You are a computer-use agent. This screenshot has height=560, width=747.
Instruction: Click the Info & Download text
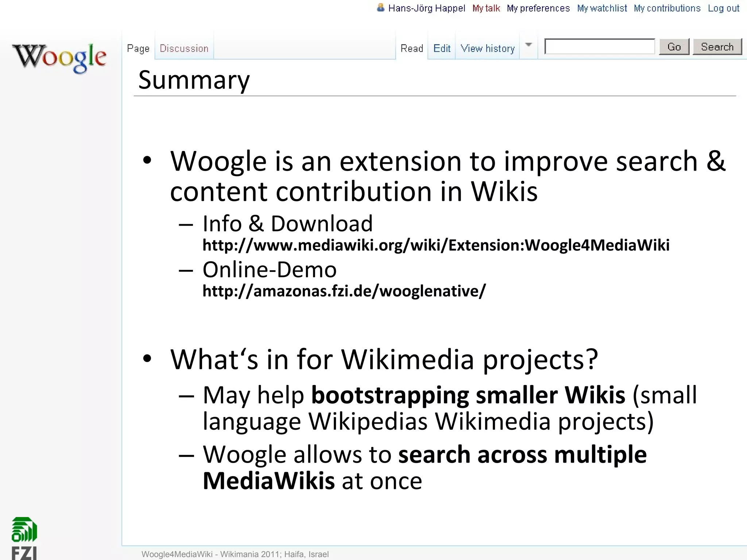click(287, 223)
